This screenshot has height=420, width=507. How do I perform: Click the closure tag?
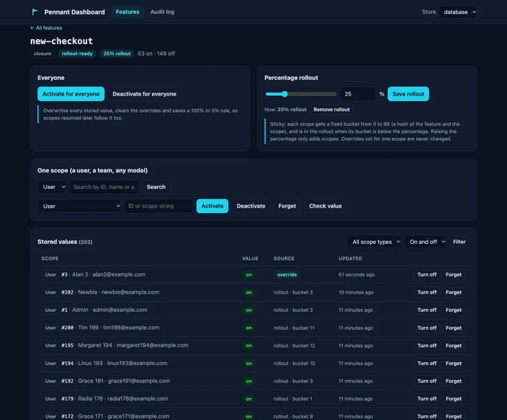click(x=42, y=54)
